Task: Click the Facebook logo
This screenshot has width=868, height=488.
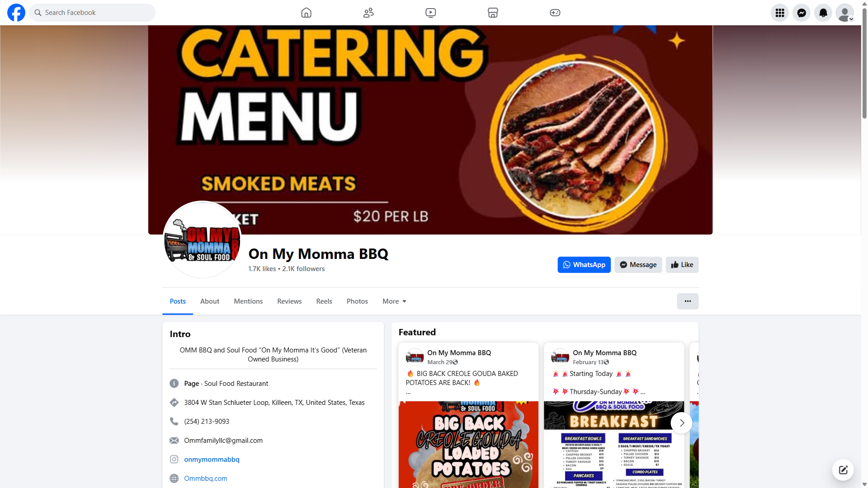Action: 16,13
